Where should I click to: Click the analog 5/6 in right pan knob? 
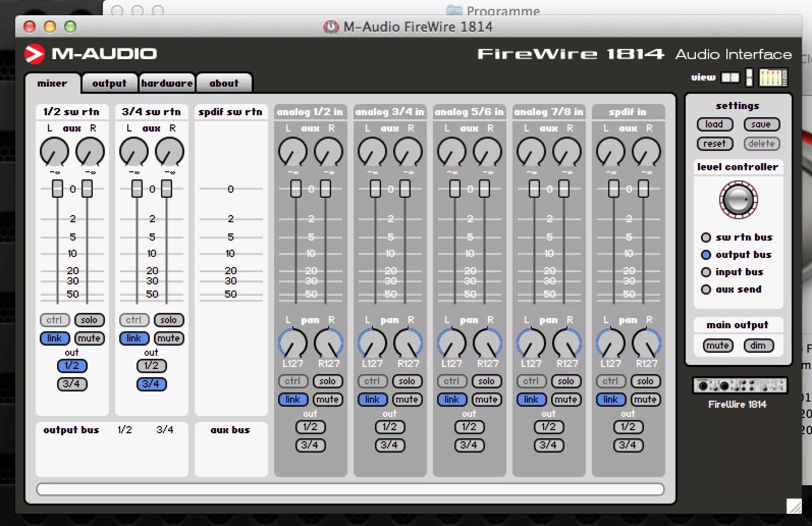(x=488, y=343)
